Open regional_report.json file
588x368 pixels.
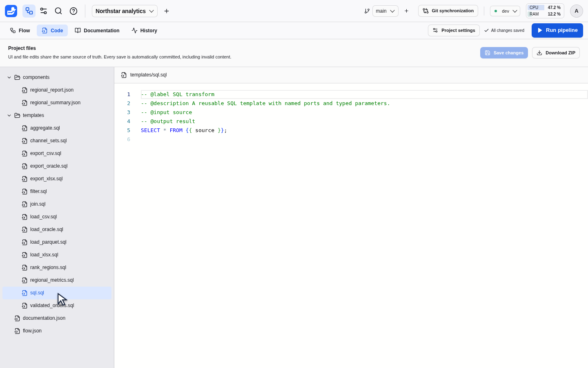coord(57,90)
